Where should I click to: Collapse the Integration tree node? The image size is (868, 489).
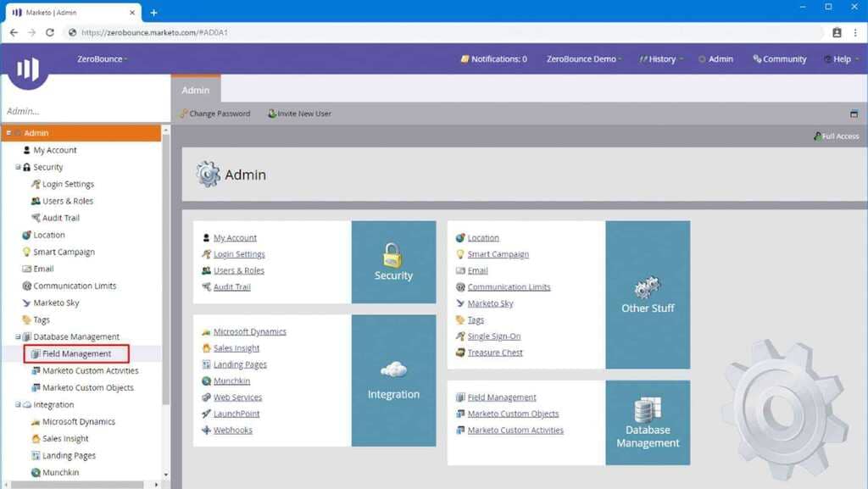point(18,404)
